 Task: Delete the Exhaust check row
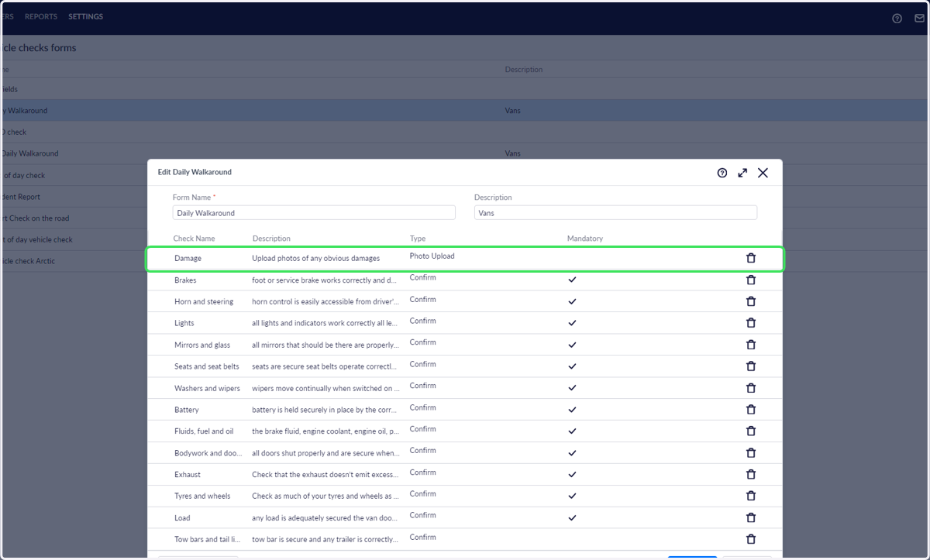[750, 474]
